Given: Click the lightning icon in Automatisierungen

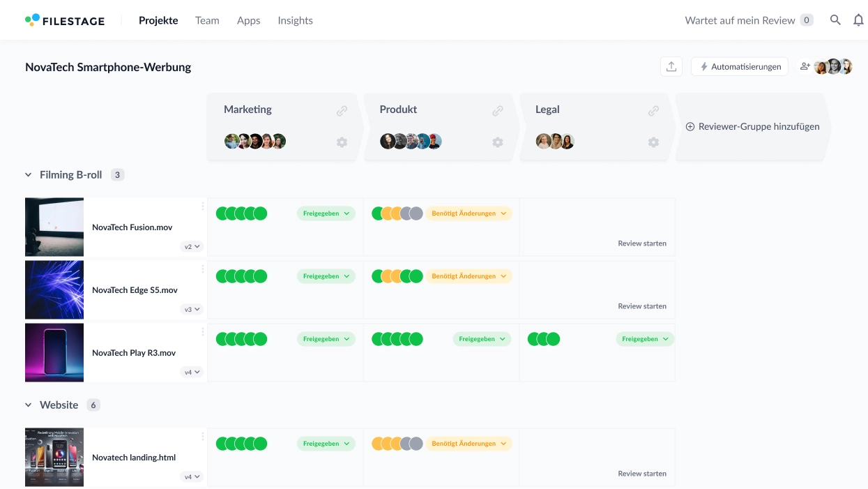Looking at the screenshot, I should (703, 66).
